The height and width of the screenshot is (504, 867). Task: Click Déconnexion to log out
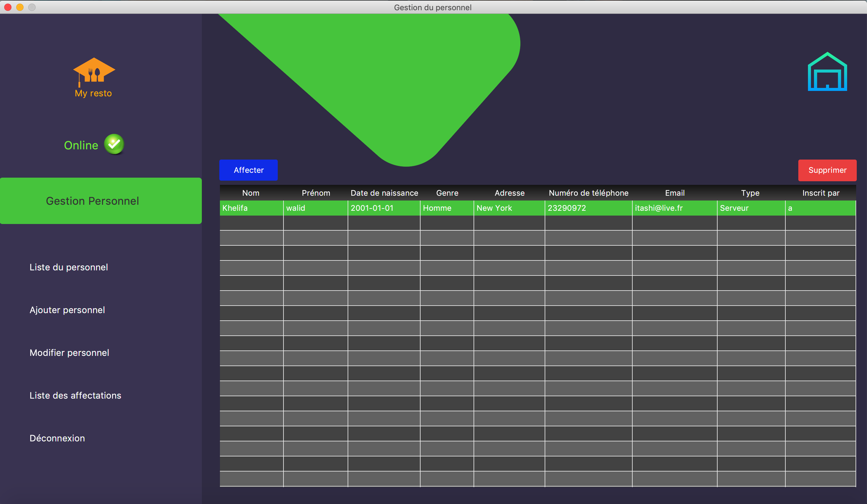coord(57,438)
